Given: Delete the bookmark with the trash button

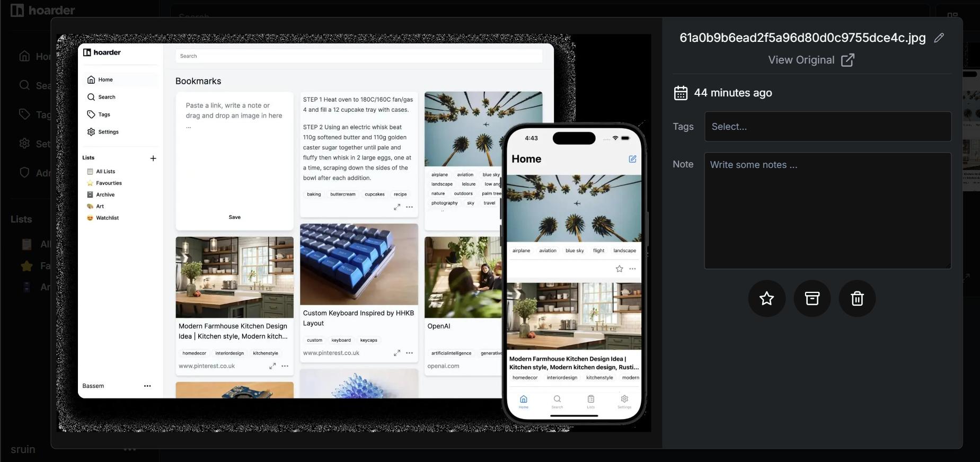Looking at the screenshot, I should [x=857, y=299].
